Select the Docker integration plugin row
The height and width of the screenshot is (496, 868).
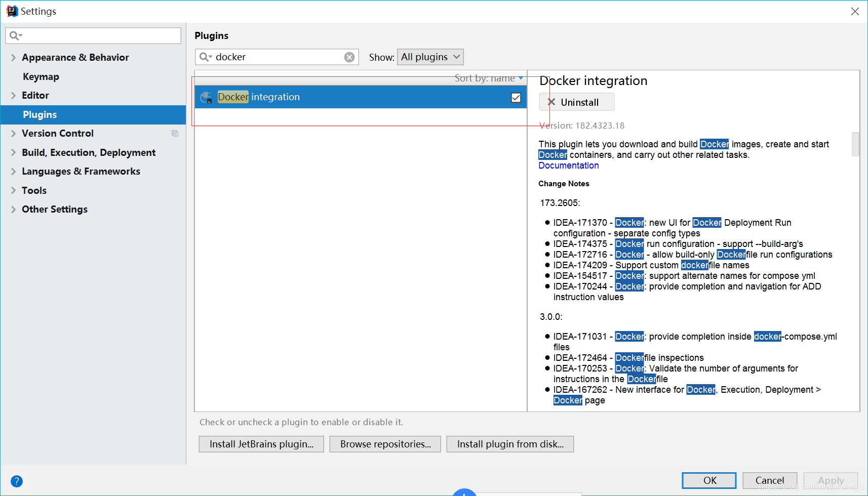(361, 97)
